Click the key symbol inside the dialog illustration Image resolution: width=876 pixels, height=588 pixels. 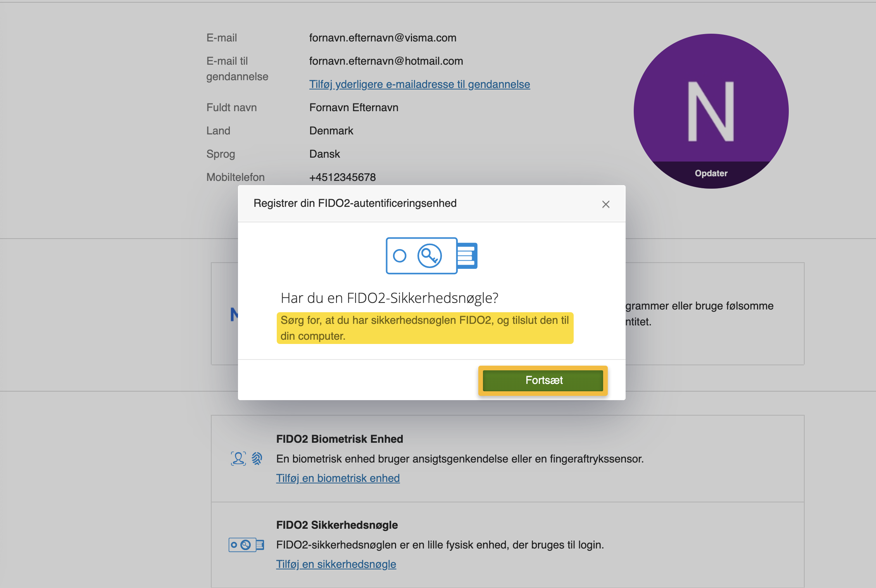point(430,256)
